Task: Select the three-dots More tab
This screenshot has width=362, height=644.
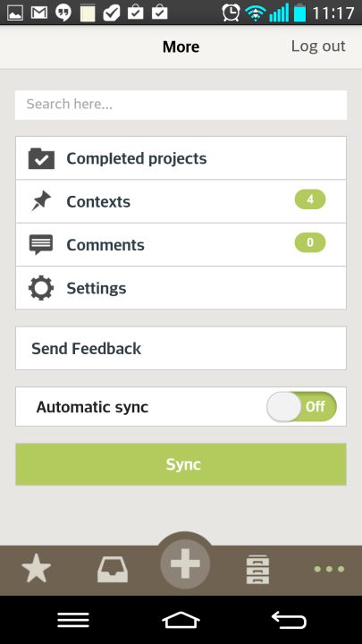Action: click(x=329, y=569)
